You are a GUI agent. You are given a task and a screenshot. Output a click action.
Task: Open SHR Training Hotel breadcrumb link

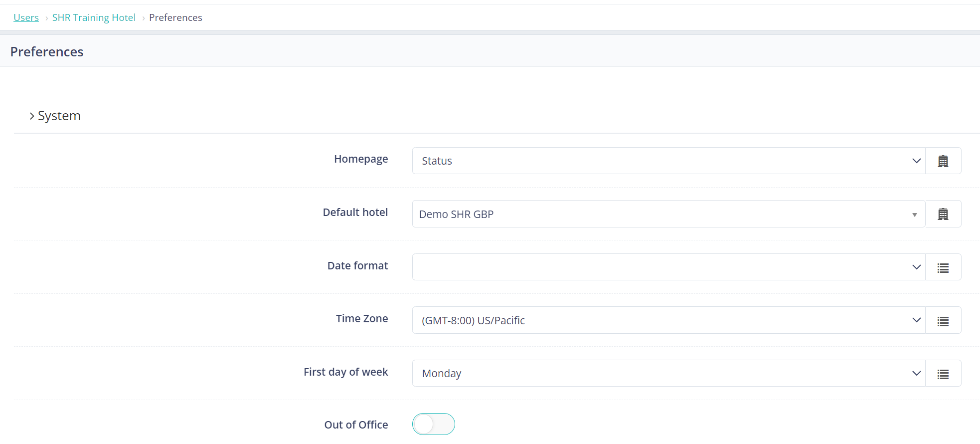tap(94, 17)
